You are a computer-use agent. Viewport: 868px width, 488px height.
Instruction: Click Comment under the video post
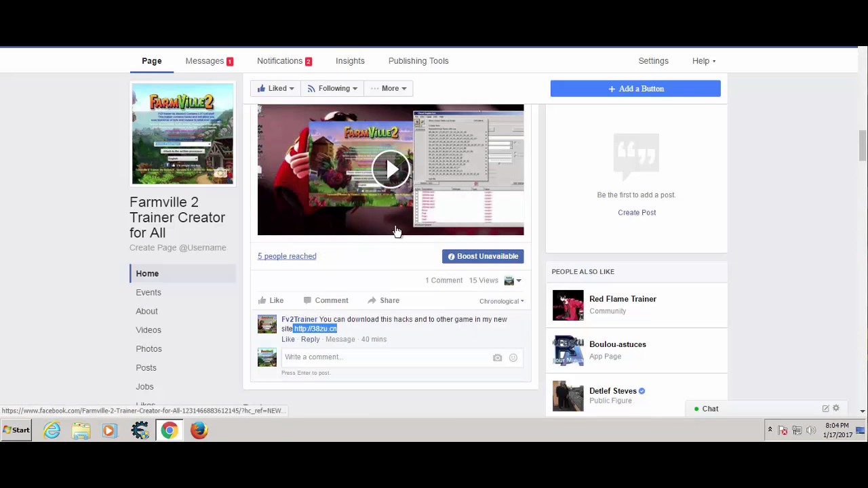(326, 300)
